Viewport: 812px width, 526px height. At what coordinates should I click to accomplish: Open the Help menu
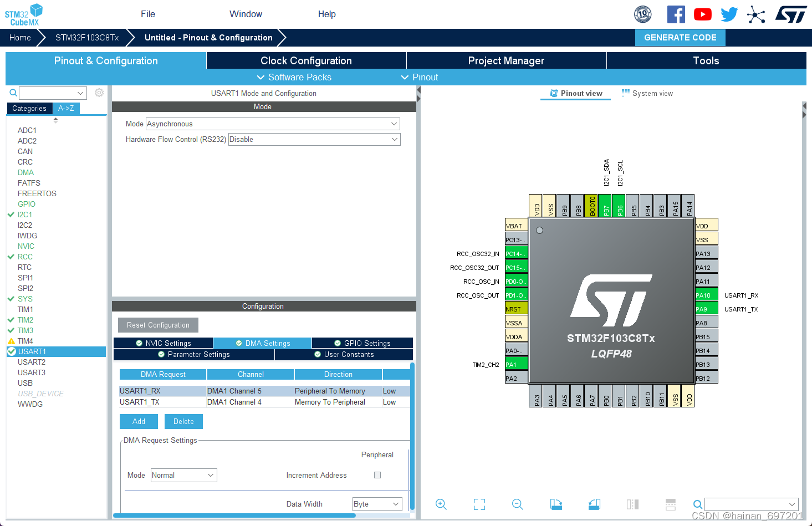point(327,14)
